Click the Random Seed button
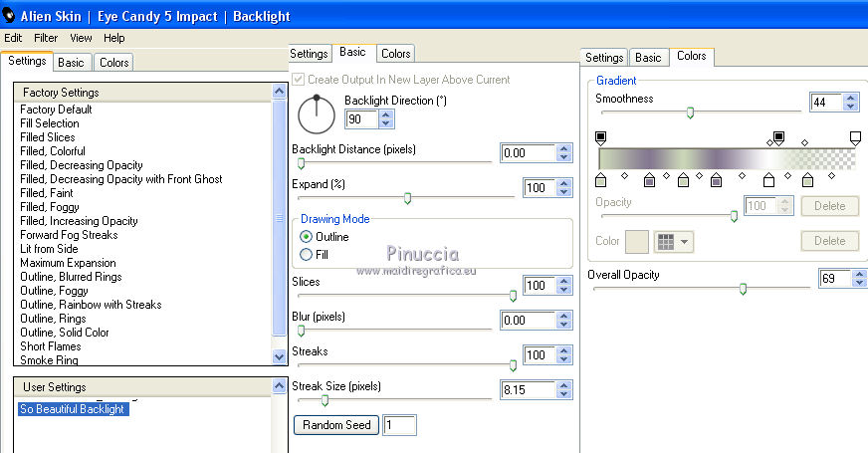The width and height of the screenshot is (868, 453). (x=336, y=425)
